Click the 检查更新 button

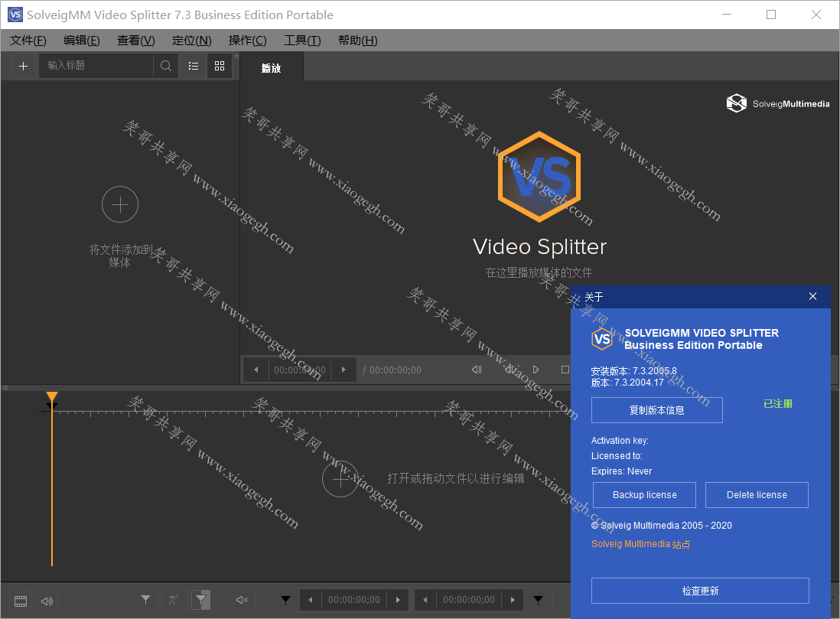point(700,591)
